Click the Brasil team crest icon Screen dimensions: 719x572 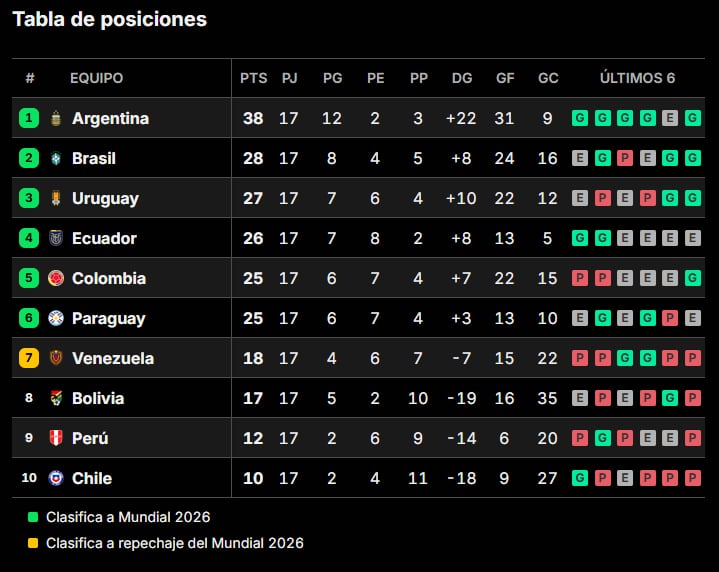(x=56, y=158)
